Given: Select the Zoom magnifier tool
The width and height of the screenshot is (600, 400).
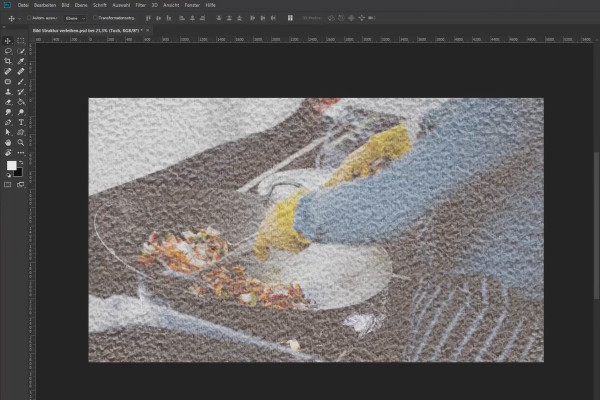Looking at the screenshot, I should [x=21, y=143].
